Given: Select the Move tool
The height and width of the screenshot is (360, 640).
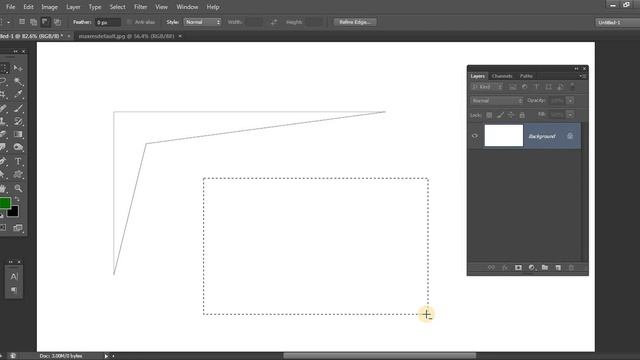Looking at the screenshot, I should pos(18,68).
